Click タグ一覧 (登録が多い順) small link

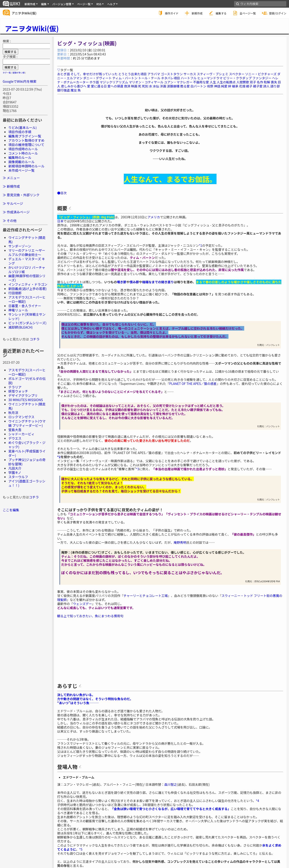[x=14, y=72]
